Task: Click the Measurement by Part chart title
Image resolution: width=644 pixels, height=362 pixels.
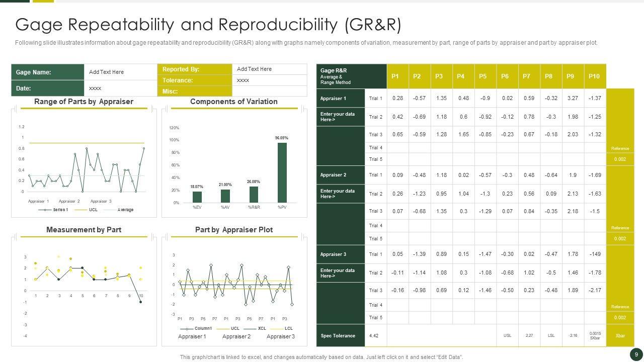Action: tap(84, 230)
